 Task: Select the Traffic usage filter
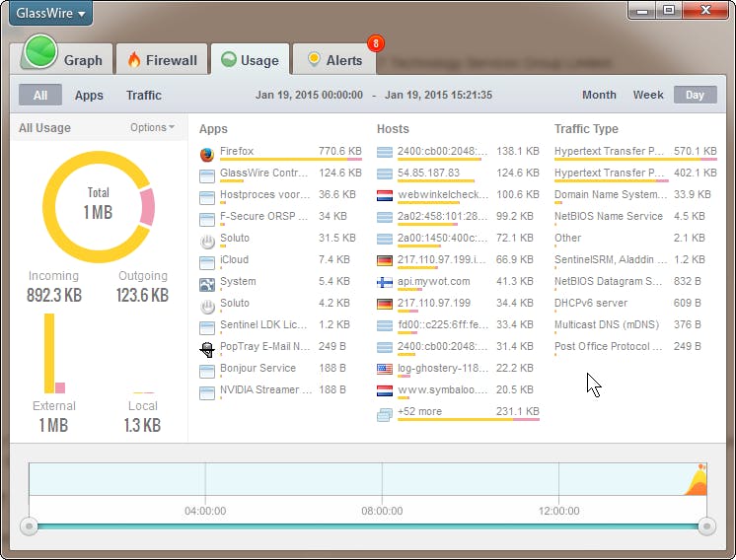click(x=144, y=96)
